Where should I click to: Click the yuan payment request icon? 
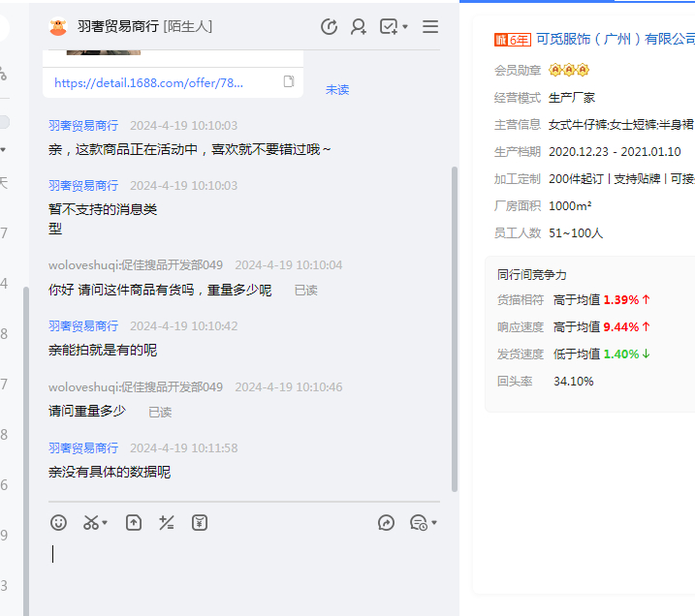(x=200, y=523)
